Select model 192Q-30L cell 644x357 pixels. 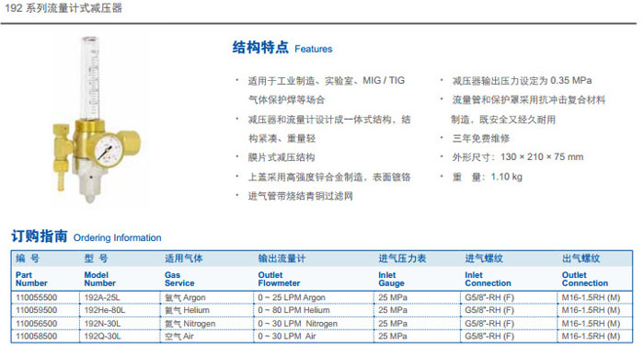(x=102, y=337)
